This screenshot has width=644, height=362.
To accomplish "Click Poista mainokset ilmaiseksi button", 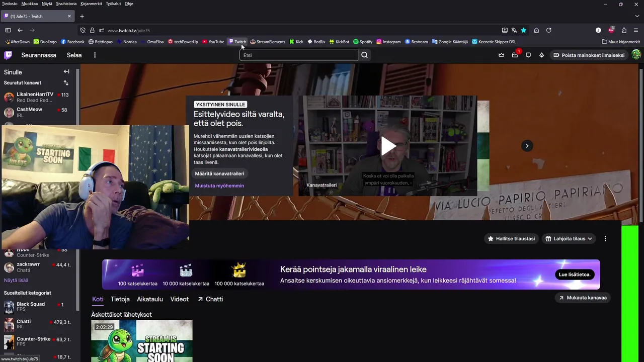I will (x=589, y=55).
